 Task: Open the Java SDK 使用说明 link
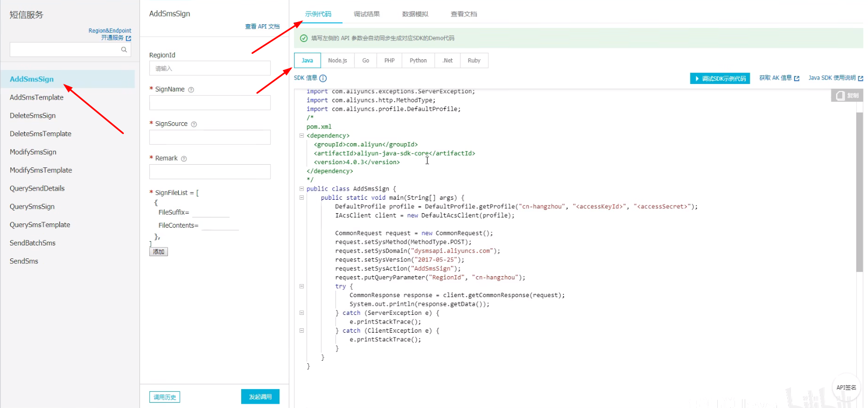click(x=836, y=78)
